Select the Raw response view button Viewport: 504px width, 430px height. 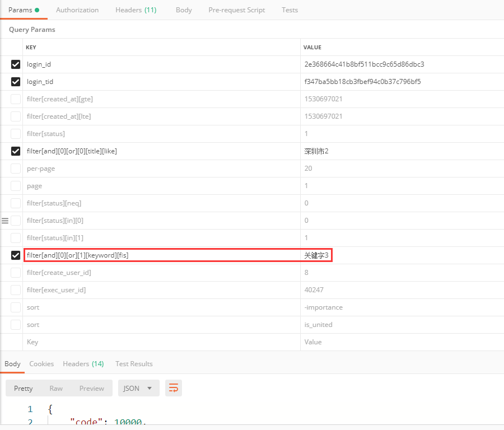point(56,388)
